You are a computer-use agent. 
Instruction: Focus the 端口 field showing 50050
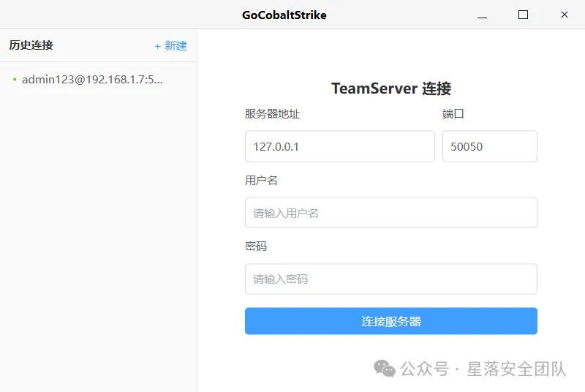coord(489,146)
